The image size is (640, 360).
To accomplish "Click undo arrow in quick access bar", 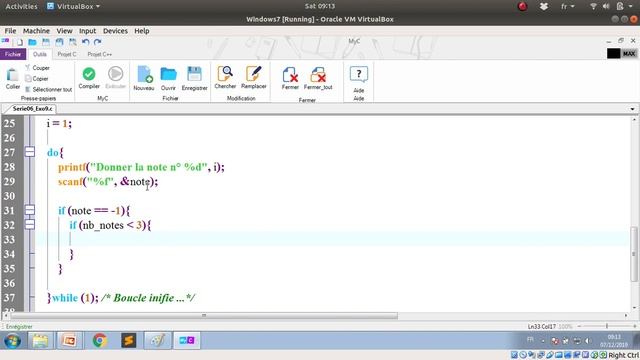I will click(85, 42).
